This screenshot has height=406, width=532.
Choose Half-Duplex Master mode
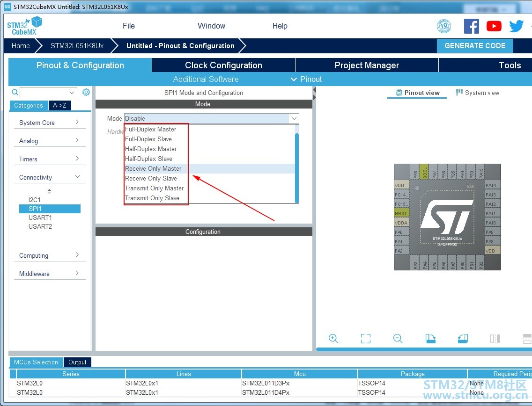pos(210,149)
